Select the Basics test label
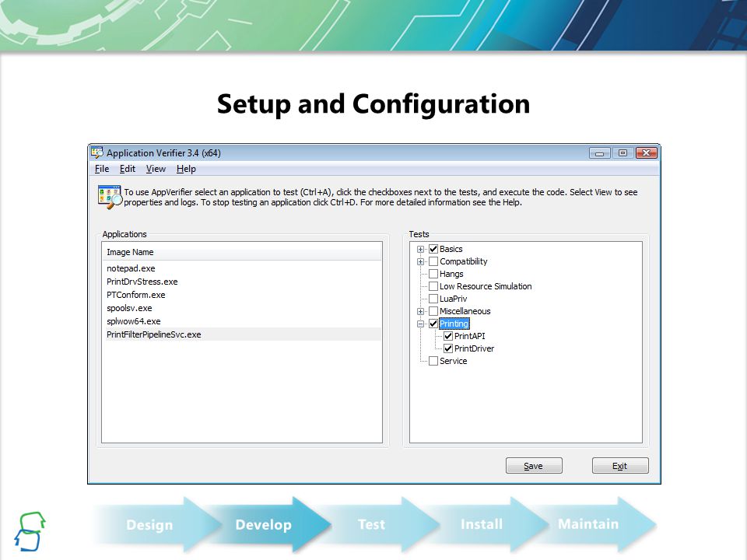747x560 pixels. point(451,249)
